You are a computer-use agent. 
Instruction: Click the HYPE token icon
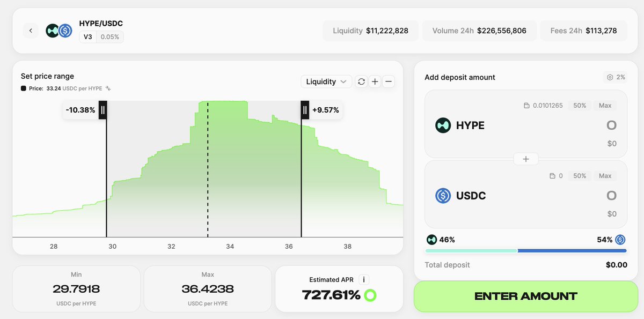coord(443,125)
